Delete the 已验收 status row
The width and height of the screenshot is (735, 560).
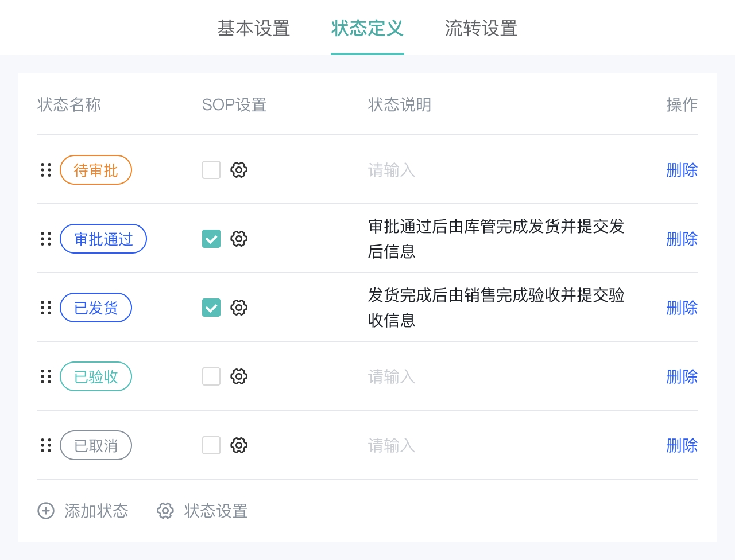point(682,376)
